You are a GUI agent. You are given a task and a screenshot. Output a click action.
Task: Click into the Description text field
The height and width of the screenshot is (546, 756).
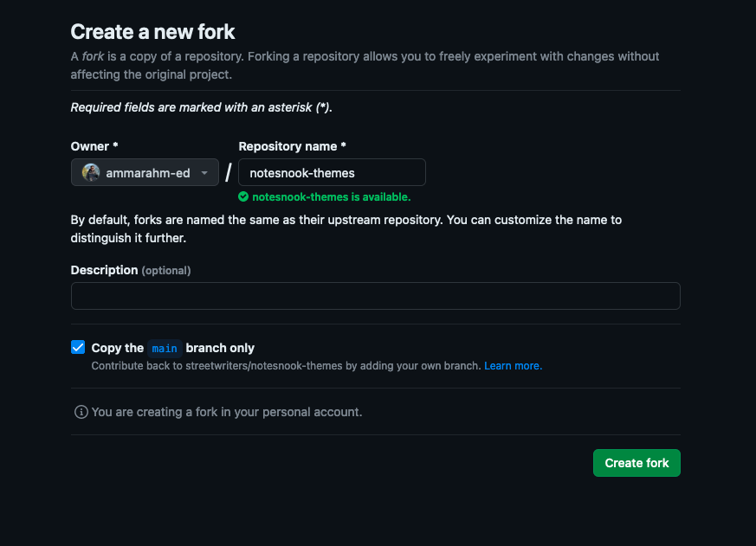(375, 296)
